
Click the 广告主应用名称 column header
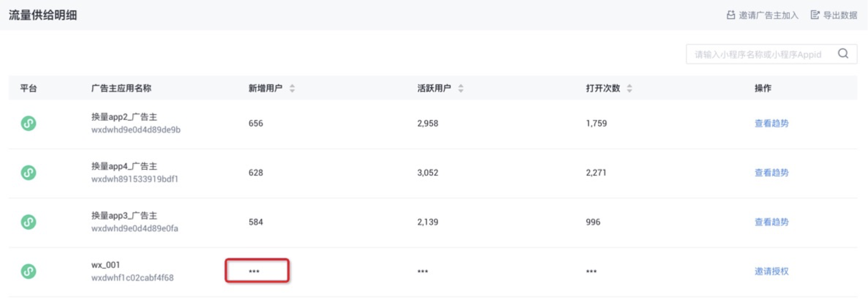pos(121,88)
